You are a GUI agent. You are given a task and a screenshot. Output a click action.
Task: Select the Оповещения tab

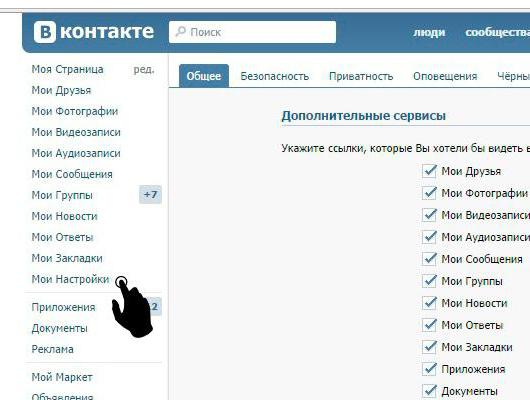point(445,76)
